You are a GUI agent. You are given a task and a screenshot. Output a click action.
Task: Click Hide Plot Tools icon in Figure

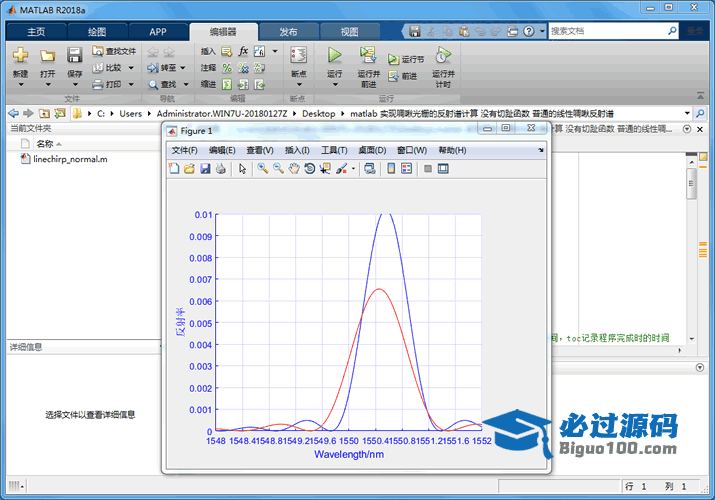pos(428,169)
